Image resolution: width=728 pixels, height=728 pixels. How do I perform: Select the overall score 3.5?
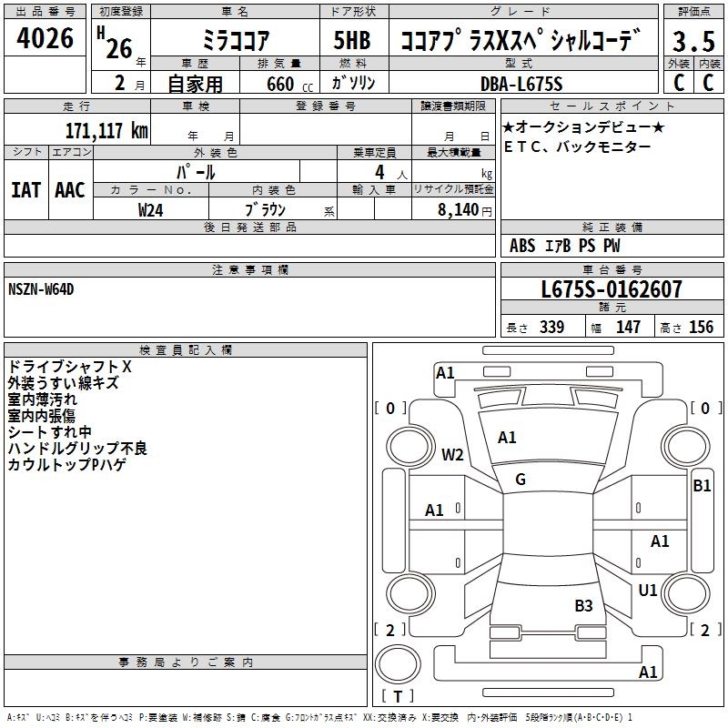[693, 41]
